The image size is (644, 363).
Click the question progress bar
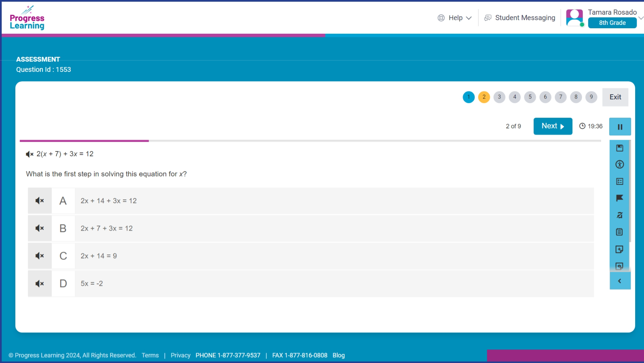(x=310, y=141)
